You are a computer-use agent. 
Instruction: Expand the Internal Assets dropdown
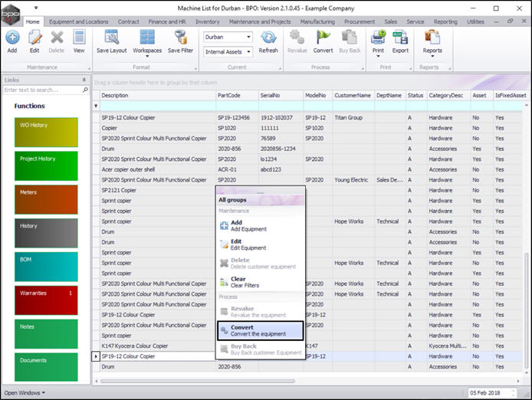point(248,51)
